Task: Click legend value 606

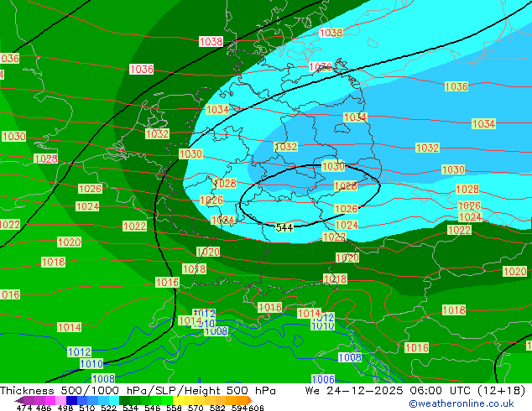Action: (256, 408)
